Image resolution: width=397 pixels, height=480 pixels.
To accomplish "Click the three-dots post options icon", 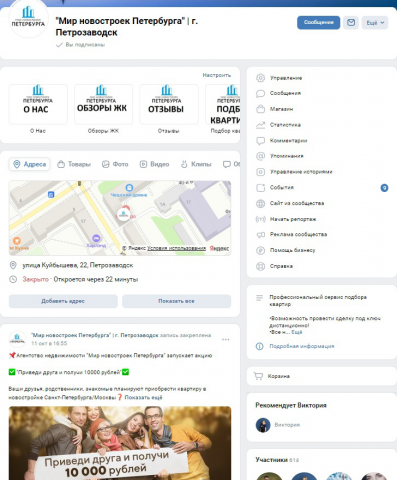I will (226, 339).
